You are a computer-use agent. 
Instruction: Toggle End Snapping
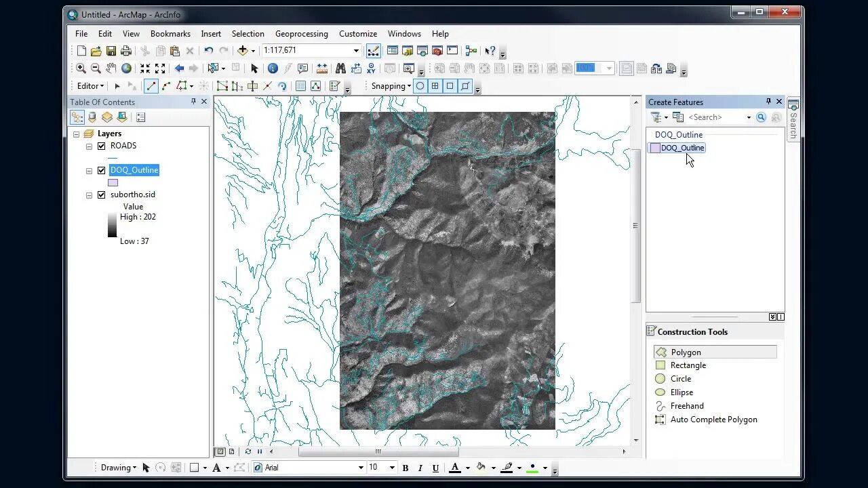[435, 86]
